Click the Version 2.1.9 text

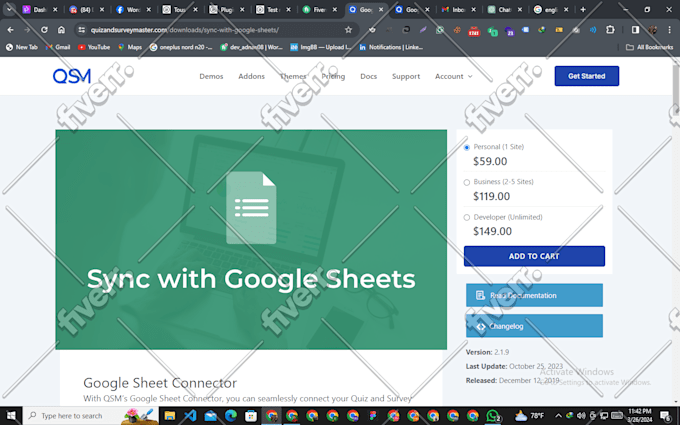click(x=487, y=352)
